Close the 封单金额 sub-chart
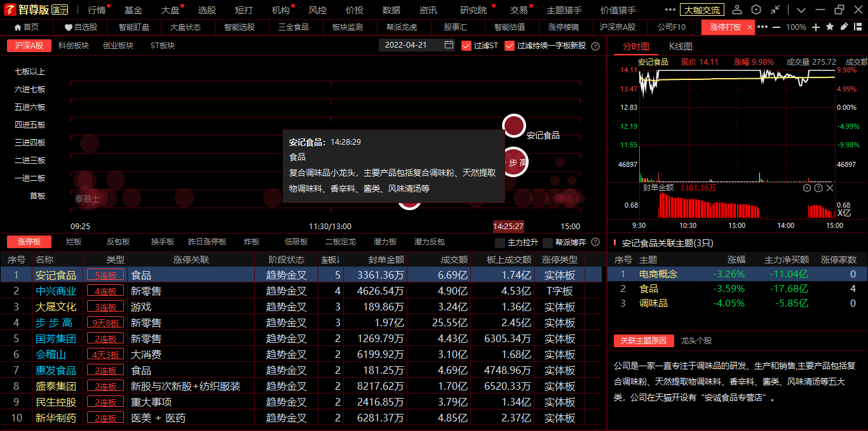The height and width of the screenshot is (431, 868). (830, 188)
